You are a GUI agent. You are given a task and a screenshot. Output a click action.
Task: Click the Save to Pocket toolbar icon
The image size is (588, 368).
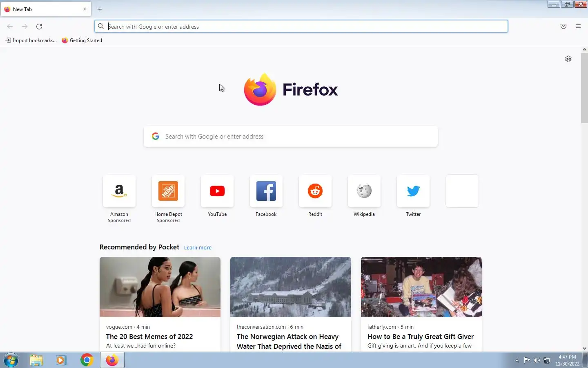tap(563, 26)
